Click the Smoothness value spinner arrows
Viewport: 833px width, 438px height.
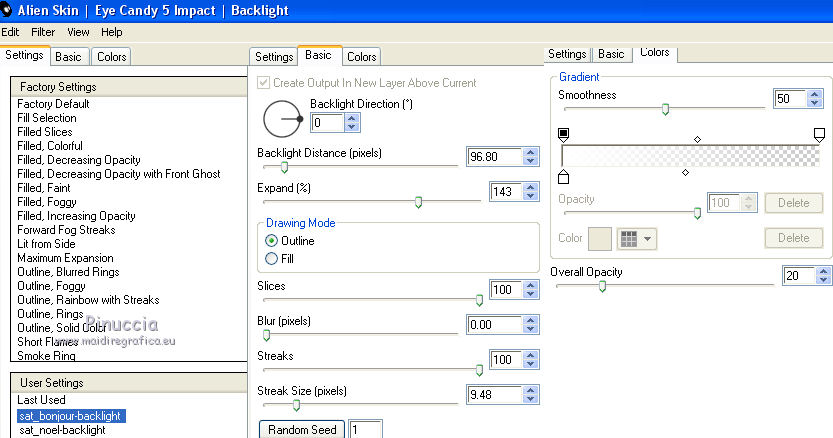click(814, 98)
